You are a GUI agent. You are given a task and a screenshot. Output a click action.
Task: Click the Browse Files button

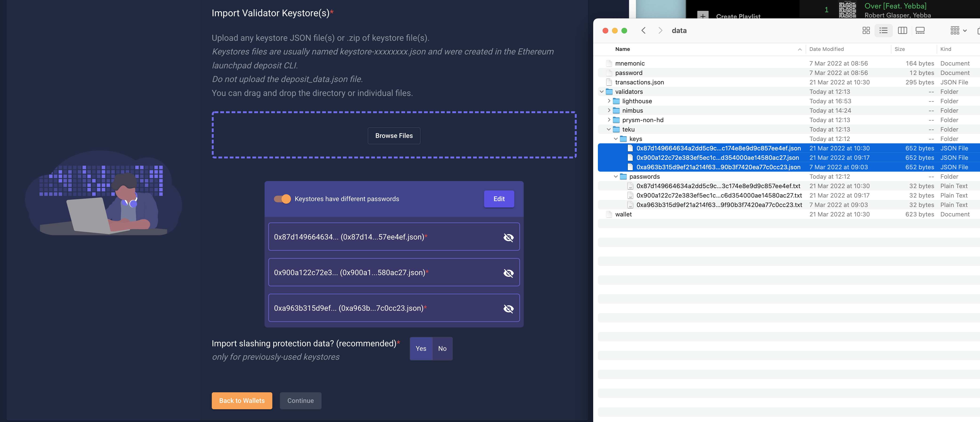394,136
